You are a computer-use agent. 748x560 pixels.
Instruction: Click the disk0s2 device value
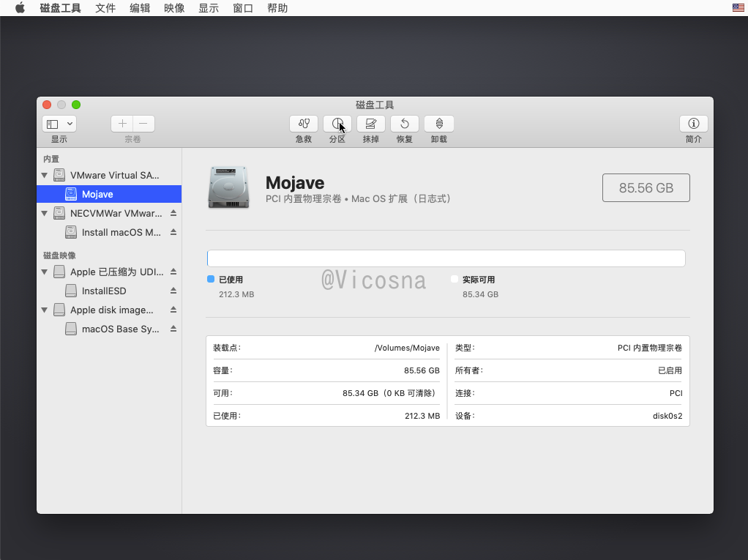[667, 416]
